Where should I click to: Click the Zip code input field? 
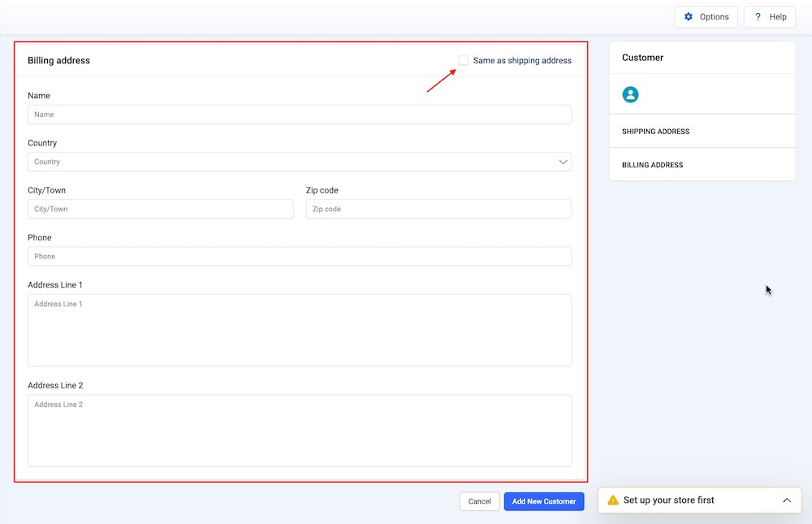pyautogui.click(x=438, y=209)
